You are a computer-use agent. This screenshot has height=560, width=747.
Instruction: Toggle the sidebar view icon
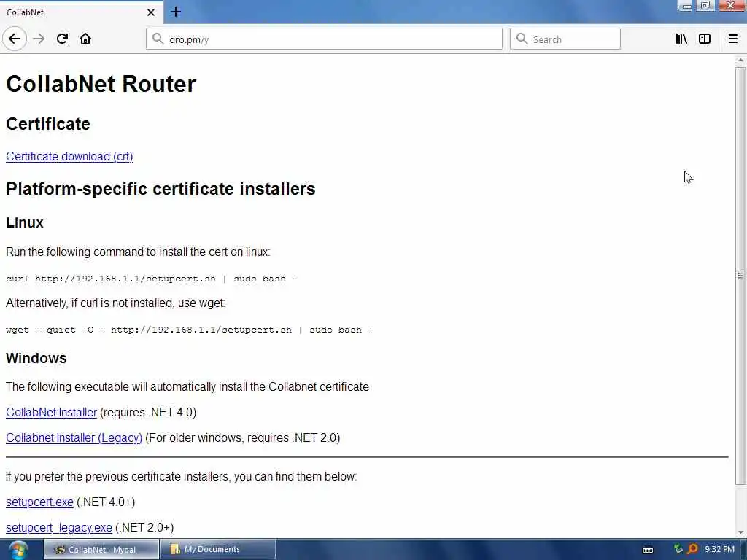point(705,39)
